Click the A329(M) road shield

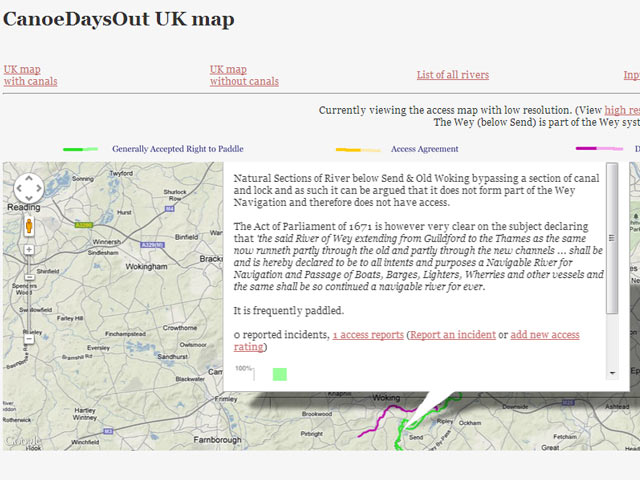[x=153, y=245]
